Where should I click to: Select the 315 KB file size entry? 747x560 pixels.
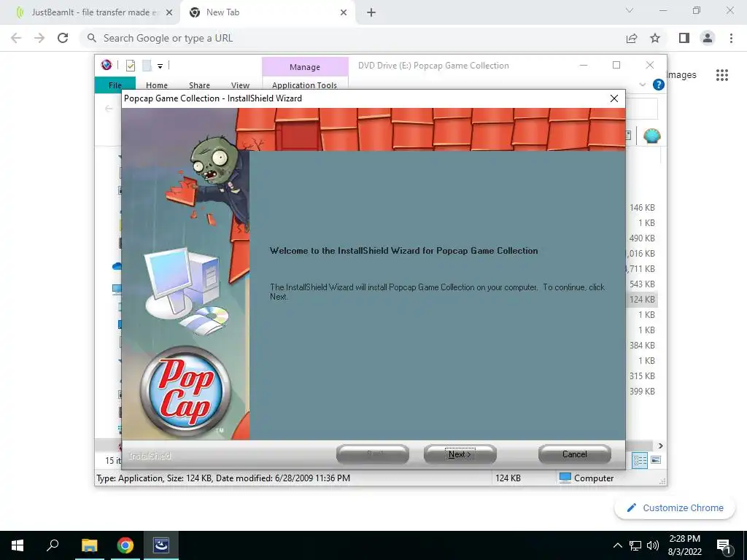pyautogui.click(x=642, y=376)
